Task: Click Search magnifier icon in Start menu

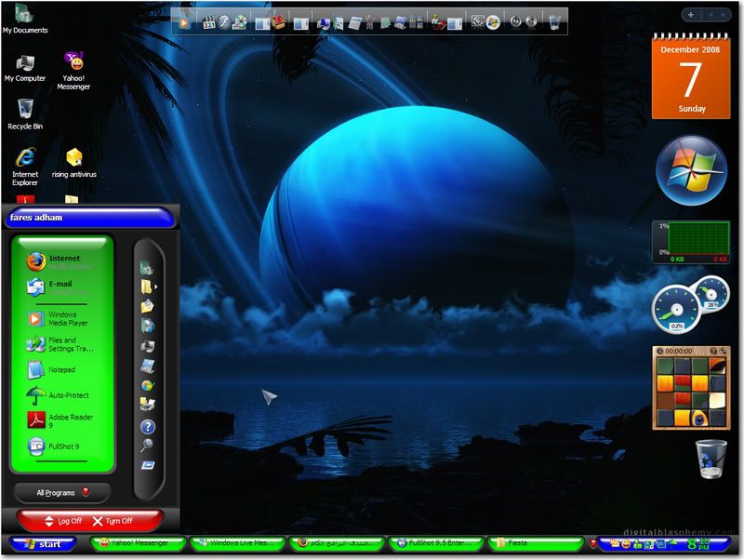Action: click(x=147, y=446)
